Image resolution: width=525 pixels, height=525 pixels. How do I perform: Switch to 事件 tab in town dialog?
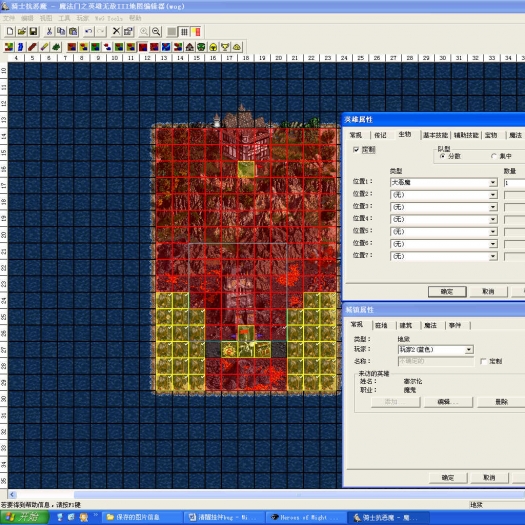pos(455,325)
